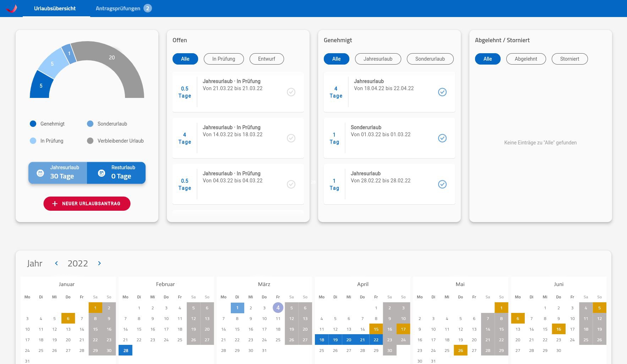This screenshot has height=364, width=627.
Task: Click check icon for 14.03.22 to 18.03.22 request
Action: pos(291,138)
